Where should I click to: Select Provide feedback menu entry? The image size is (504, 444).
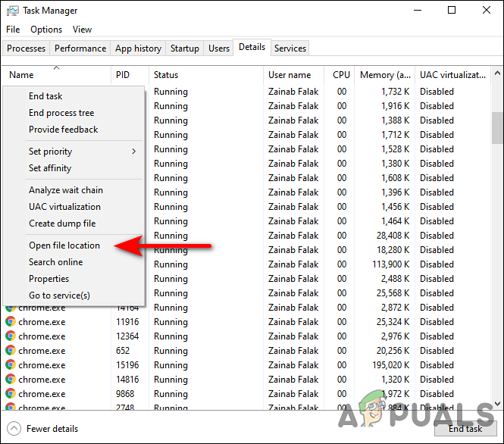click(74, 130)
